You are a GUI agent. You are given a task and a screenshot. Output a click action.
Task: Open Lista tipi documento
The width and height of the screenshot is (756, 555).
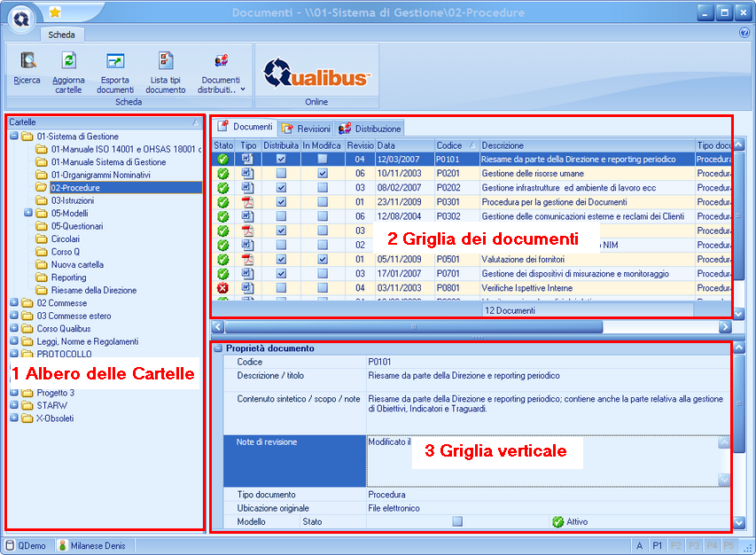(166, 61)
